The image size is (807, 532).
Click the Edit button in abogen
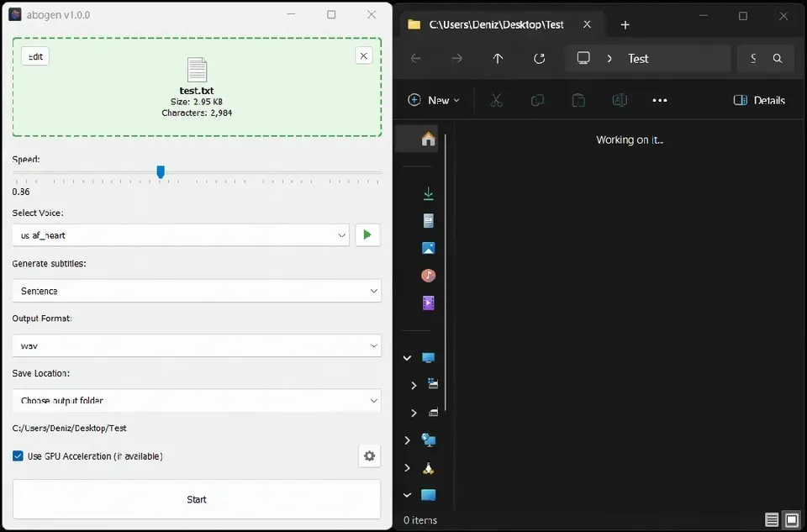[35, 56]
